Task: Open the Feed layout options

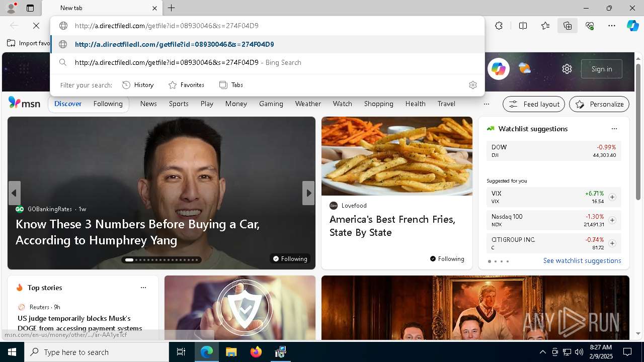Action: 534,104
